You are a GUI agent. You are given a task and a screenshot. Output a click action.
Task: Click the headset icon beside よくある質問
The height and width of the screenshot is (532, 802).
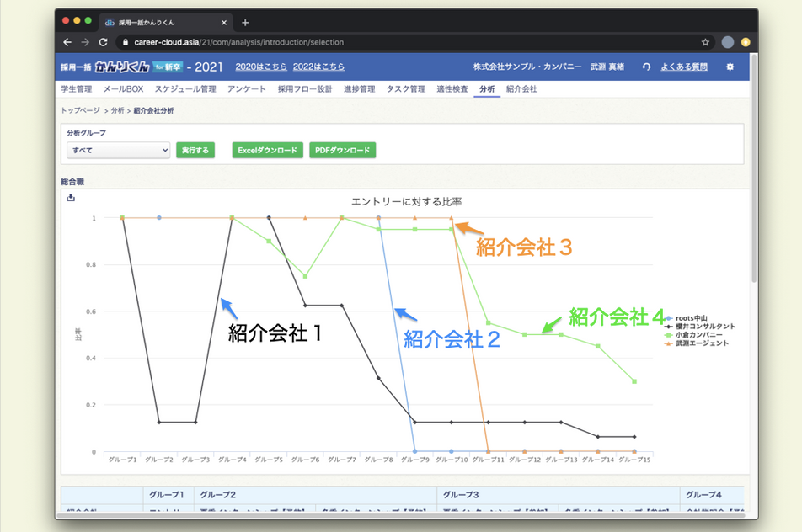point(646,66)
